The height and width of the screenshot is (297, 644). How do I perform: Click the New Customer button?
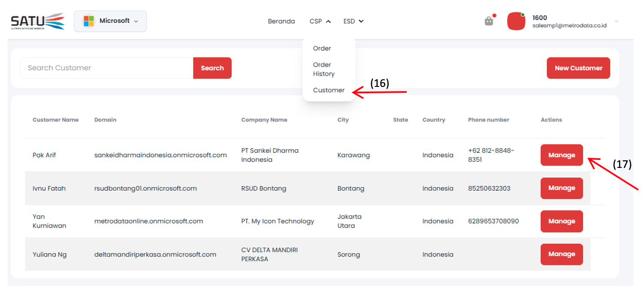[x=578, y=68]
